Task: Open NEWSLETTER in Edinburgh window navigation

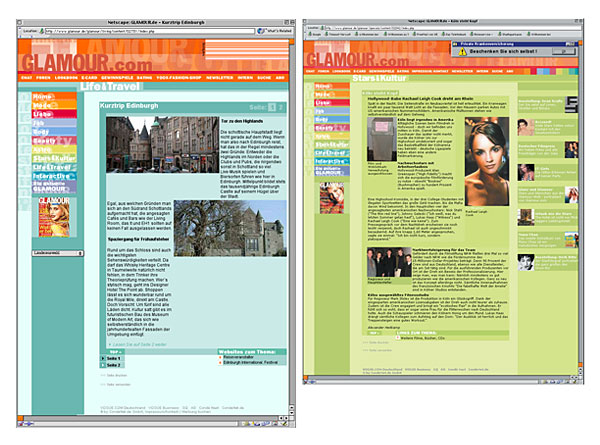Action: 219,78
